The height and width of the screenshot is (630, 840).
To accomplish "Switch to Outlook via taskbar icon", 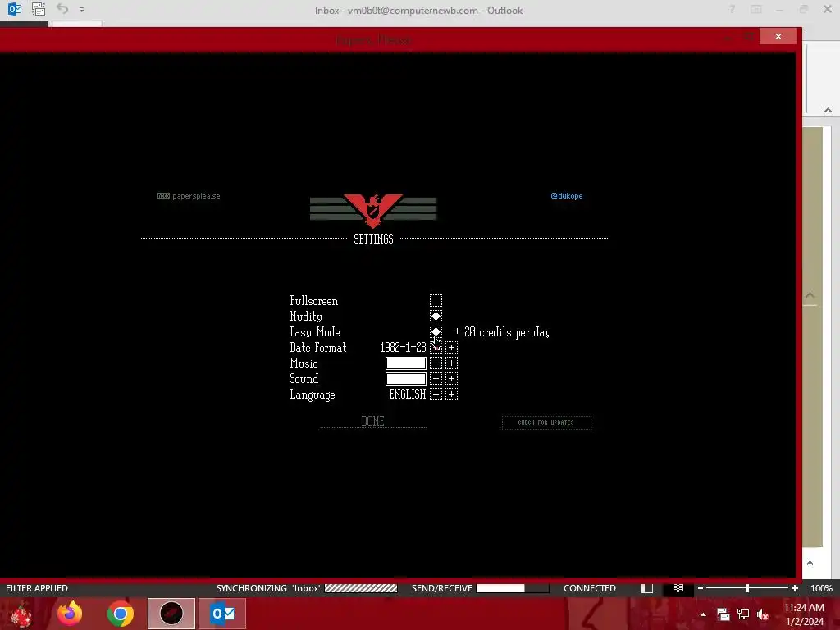I will click(x=222, y=614).
